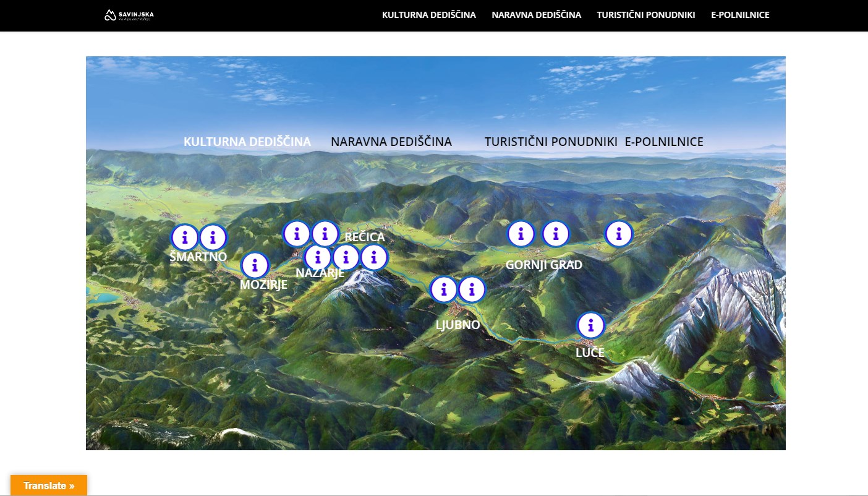Screen dimensions: 868x496
Task: Open the left info marker above Gornji Grad
Action: pos(521,234)
